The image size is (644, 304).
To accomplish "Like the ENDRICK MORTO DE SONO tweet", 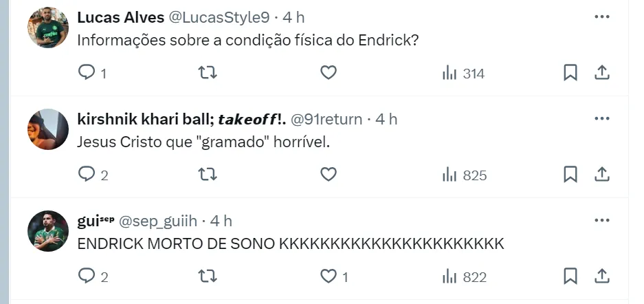I will click(x=329, y=276).
